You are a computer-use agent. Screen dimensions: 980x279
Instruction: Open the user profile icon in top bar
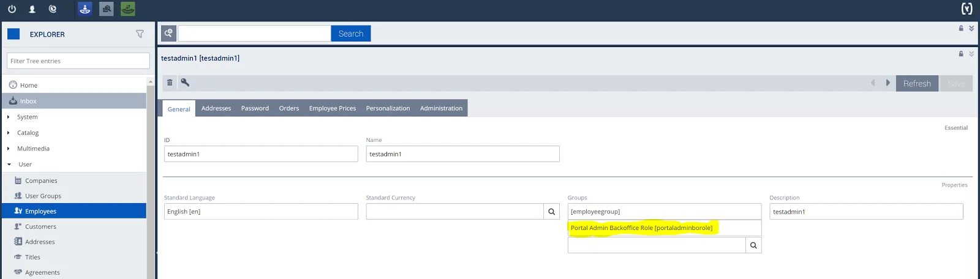point(32,9)
